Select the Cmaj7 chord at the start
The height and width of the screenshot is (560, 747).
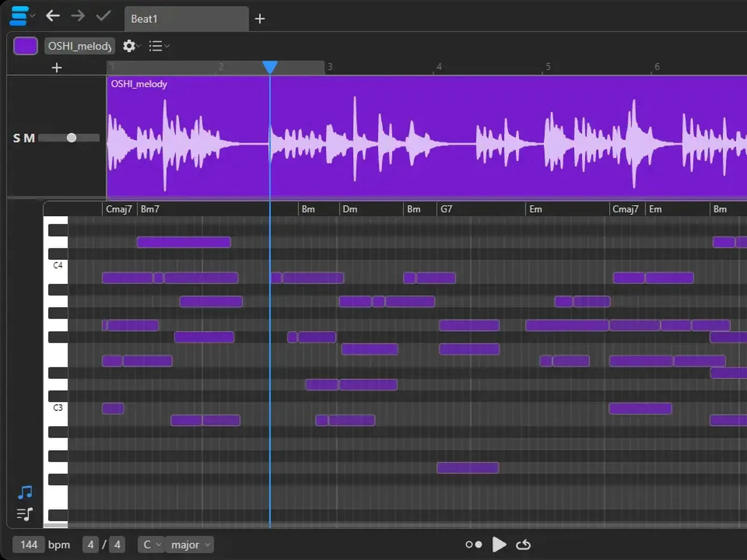coord(119,209)
